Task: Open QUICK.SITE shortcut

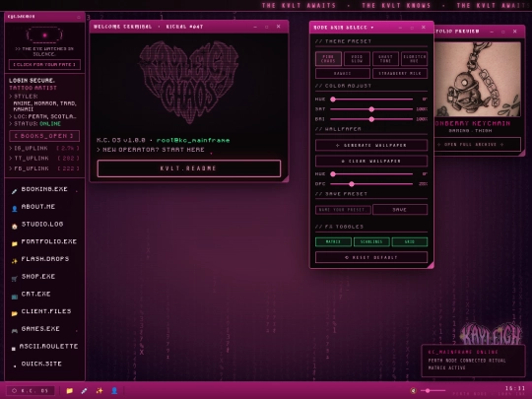Action: [44, 365]
